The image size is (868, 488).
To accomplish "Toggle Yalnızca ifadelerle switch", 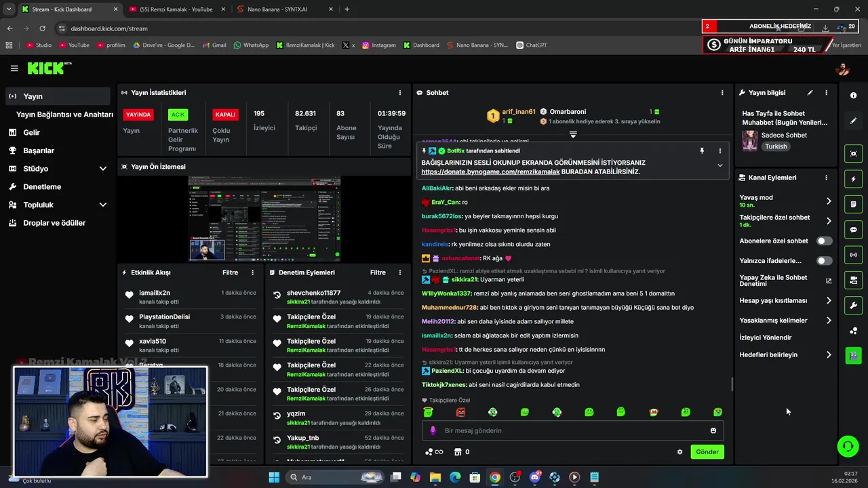I will click(824, 260).
